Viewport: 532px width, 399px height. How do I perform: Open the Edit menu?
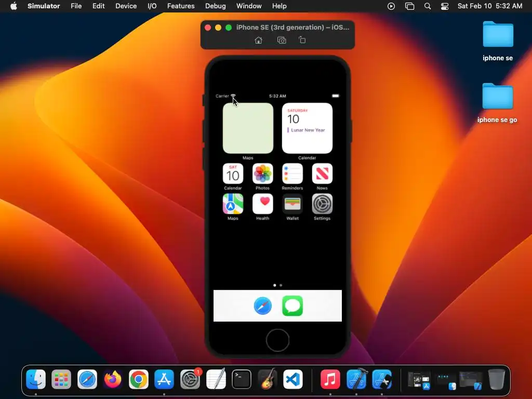point(98,6)
